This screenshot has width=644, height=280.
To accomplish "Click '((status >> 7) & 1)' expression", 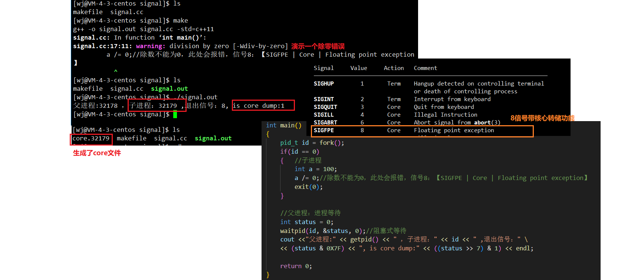I will [x=468, y=249].
